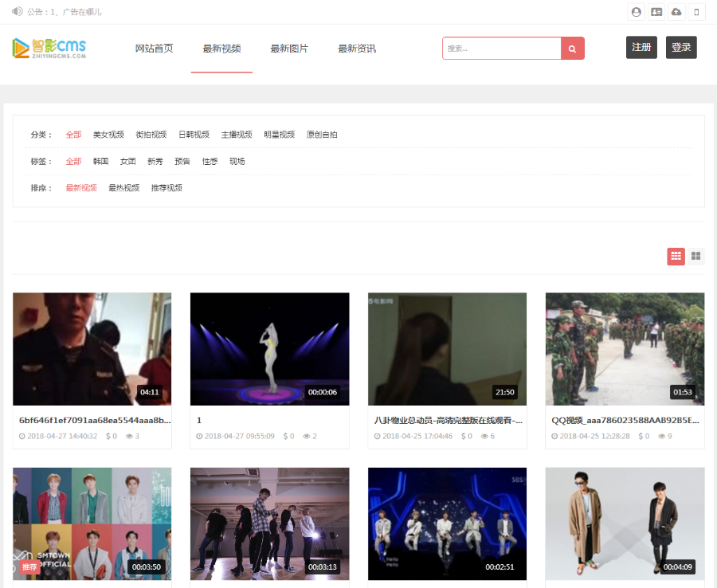Sort by 最新视频
Screen dimensions: 717x588
[x=81, y=188]
